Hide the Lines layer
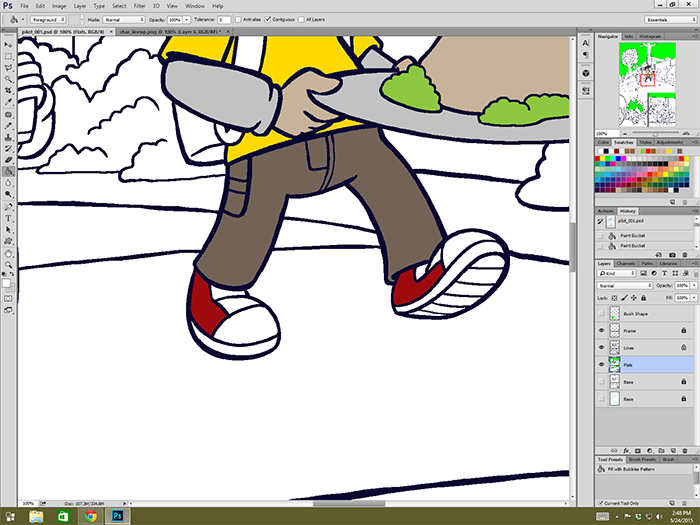 601,347
